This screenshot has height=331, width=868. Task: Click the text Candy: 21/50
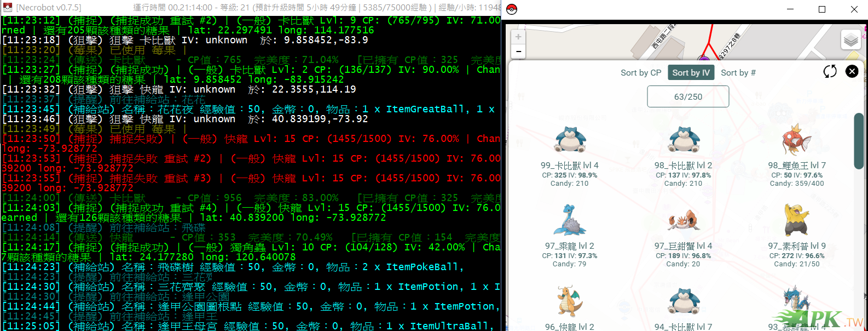797,264
